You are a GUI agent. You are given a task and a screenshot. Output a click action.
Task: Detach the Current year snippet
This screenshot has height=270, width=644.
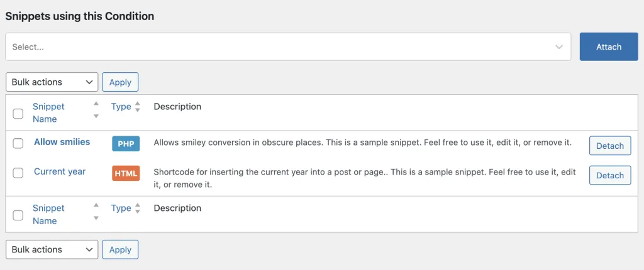click(x=610, y=175)
